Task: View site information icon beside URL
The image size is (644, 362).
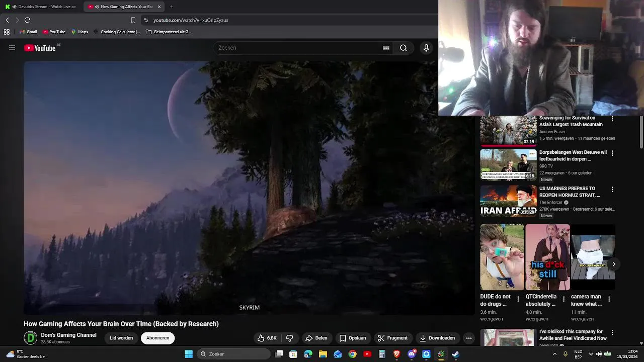Action: 146,20
